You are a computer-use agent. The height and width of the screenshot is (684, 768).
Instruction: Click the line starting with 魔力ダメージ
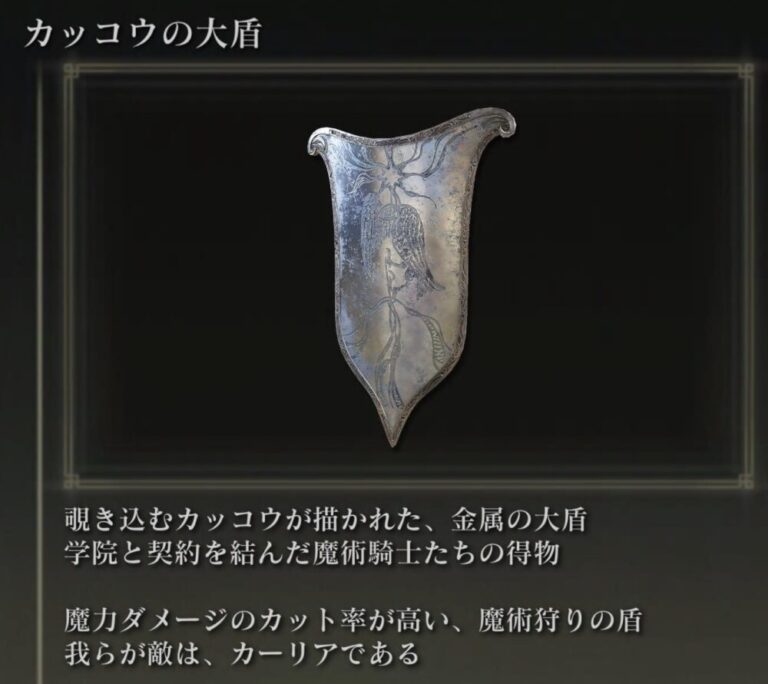pos(353,620)
